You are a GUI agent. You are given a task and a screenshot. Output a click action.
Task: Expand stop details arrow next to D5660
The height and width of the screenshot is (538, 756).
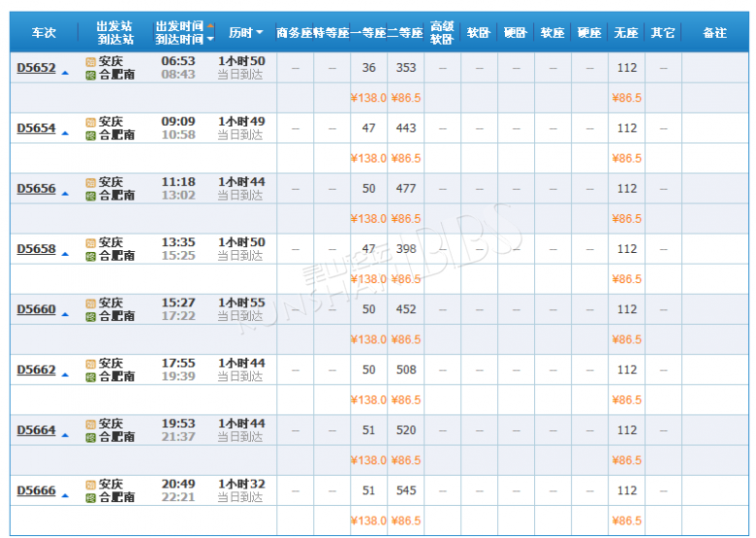coord(65,312)
